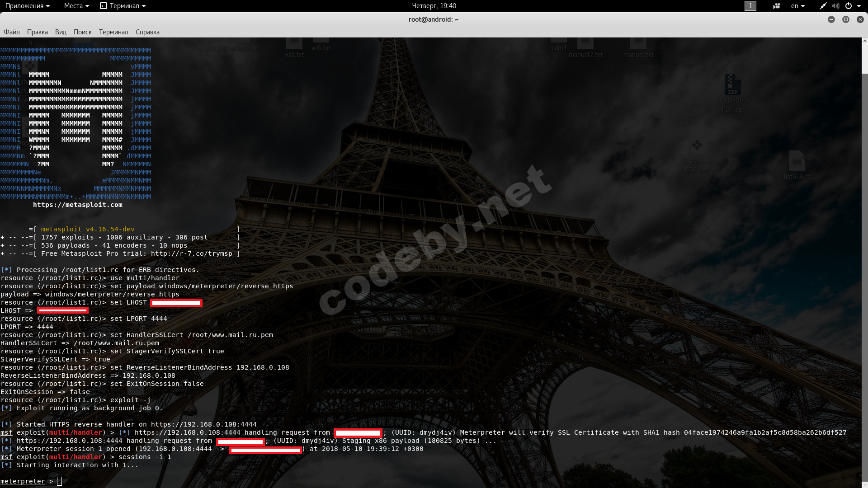Open the Файл menu
Image resolution: width=868 pixels, height=488 pixels.
click(12, 32)
